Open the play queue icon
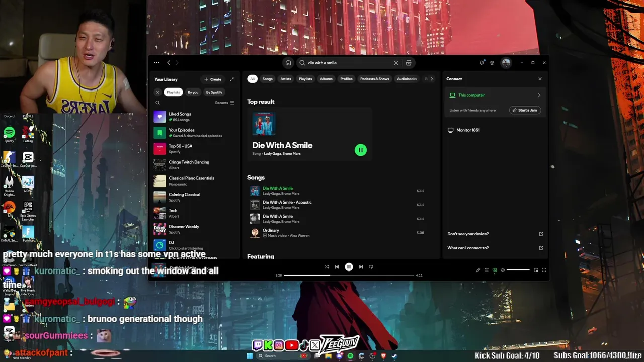The width and height of the screenshot is (644, 362). coord(487,270)
